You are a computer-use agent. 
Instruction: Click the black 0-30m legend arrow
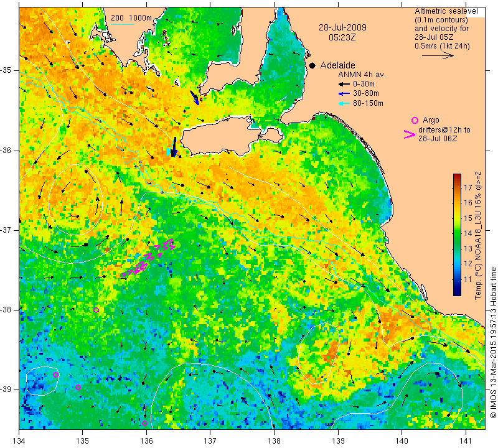tap(344, 84)
